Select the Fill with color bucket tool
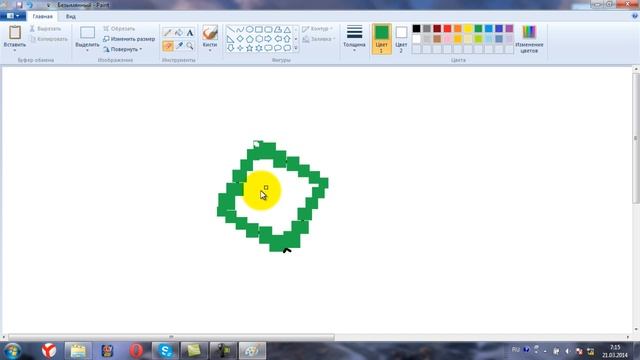Screen dimensions: 640x360 [179, 33]
